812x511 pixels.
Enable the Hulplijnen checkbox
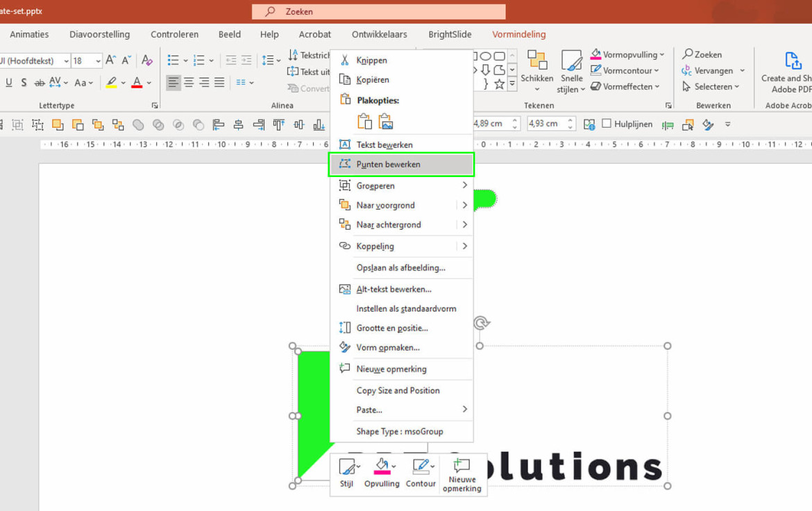click(x=607, y=124)
